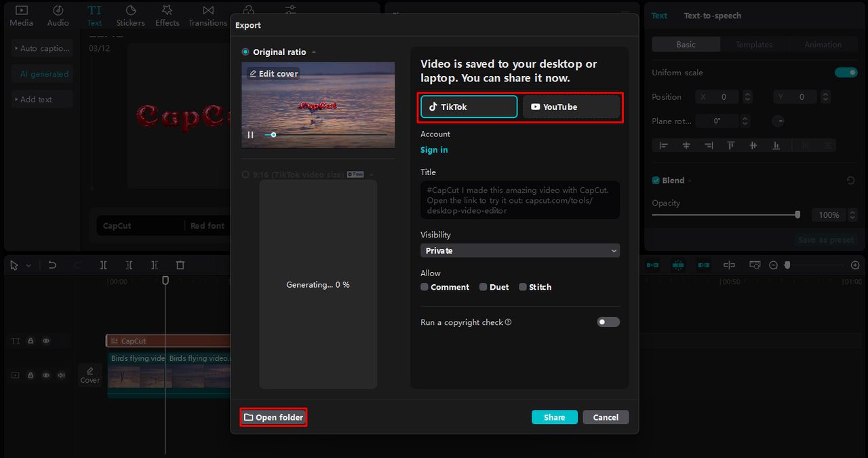Align text to top edge

coord(731,145)
